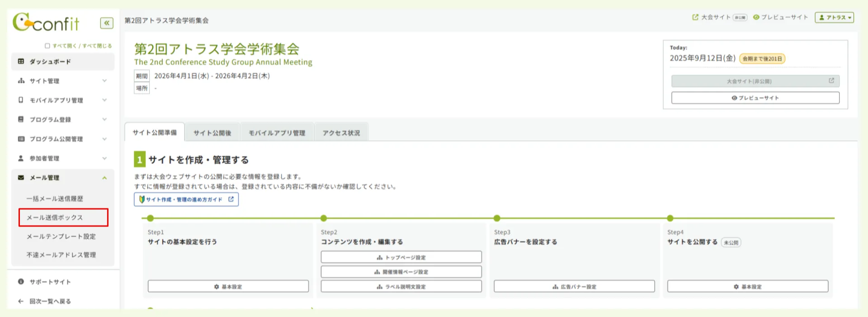
Task: Click the サイト管理 sitemap icon
Action: point(21,81)
